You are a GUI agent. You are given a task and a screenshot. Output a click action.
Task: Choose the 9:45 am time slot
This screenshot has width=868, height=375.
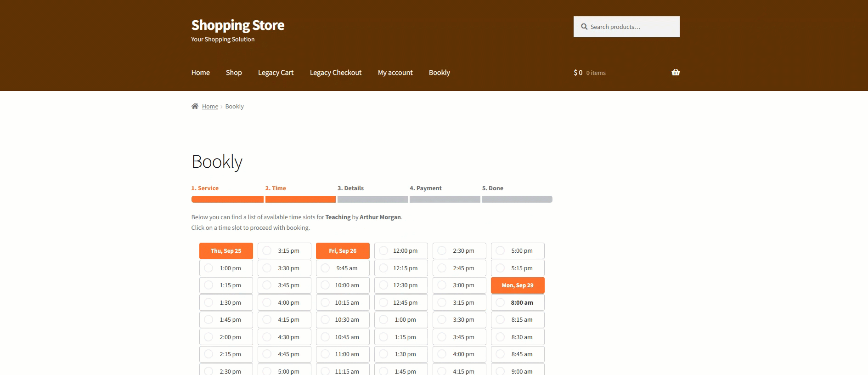[343, 268]
